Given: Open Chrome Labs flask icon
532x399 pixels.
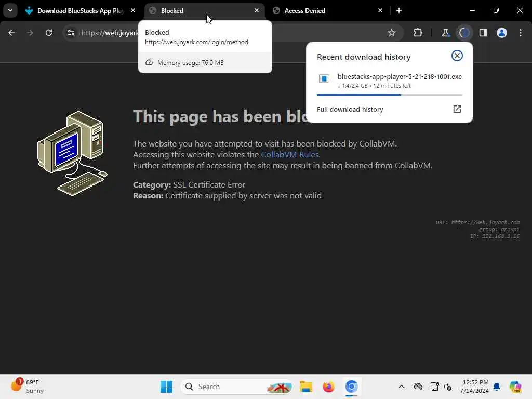Looking at the screenshot, I should tap(445, 33).
